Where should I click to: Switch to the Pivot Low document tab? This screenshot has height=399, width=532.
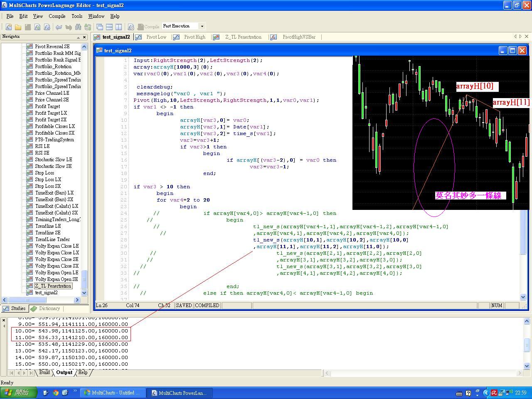[x=151, y=37]
